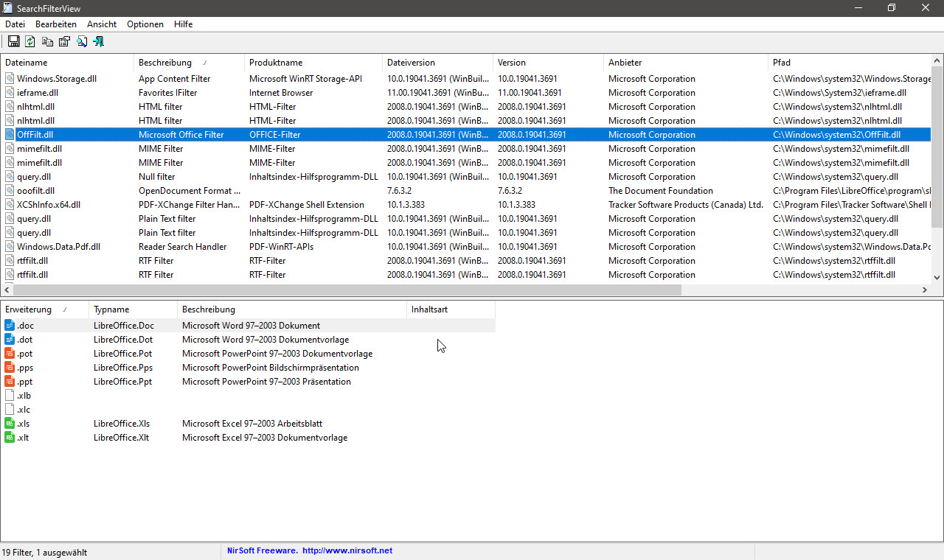This screenshot has width=944, height=560.
Task: Open the Hilfe menu
Action: point(183,24)
